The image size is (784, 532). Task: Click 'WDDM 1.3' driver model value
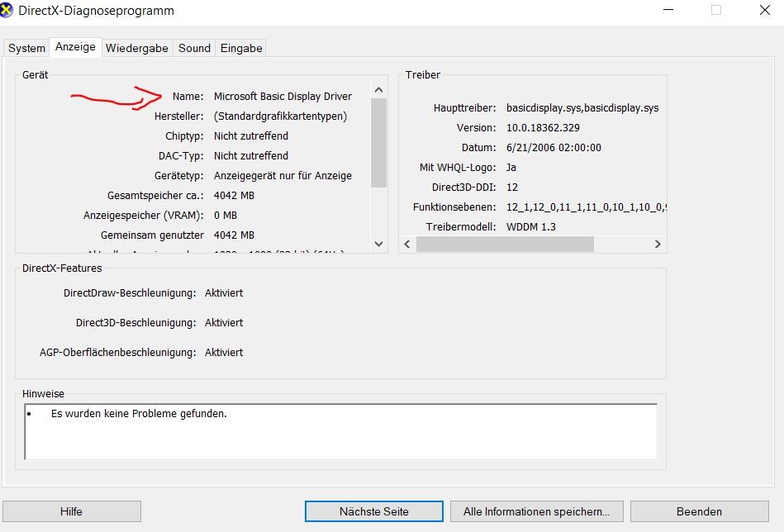point(531,227)
